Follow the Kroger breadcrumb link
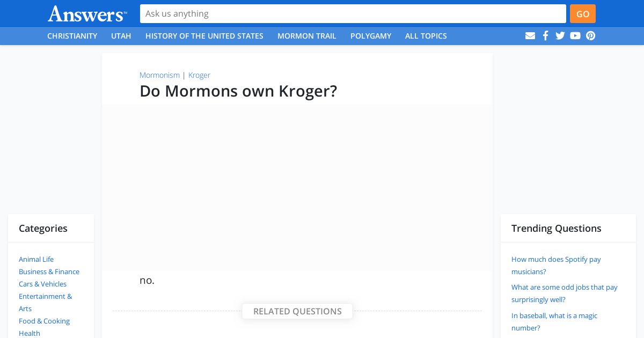The image size is (644, 338). click(x=199, y=75)
